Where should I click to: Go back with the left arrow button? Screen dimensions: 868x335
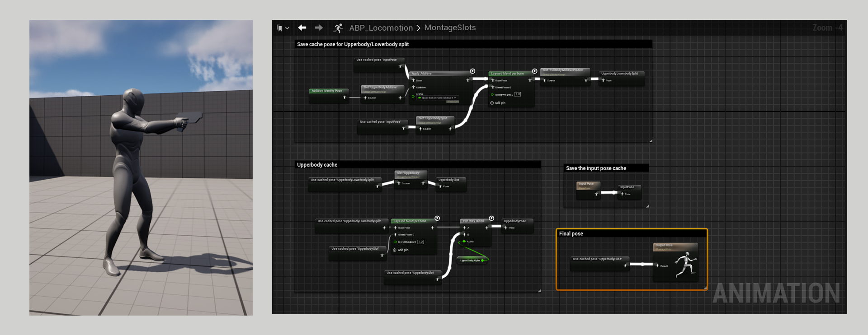point(302,28)
